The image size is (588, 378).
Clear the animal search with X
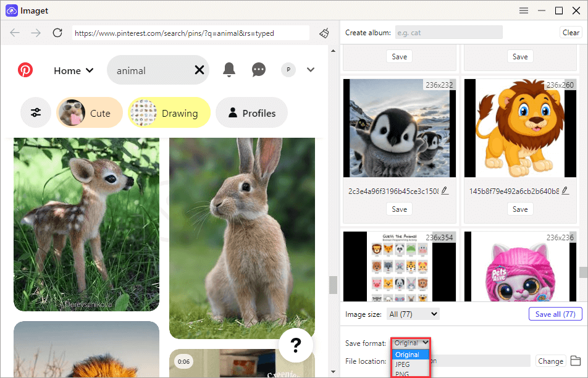tap(199, 70)
